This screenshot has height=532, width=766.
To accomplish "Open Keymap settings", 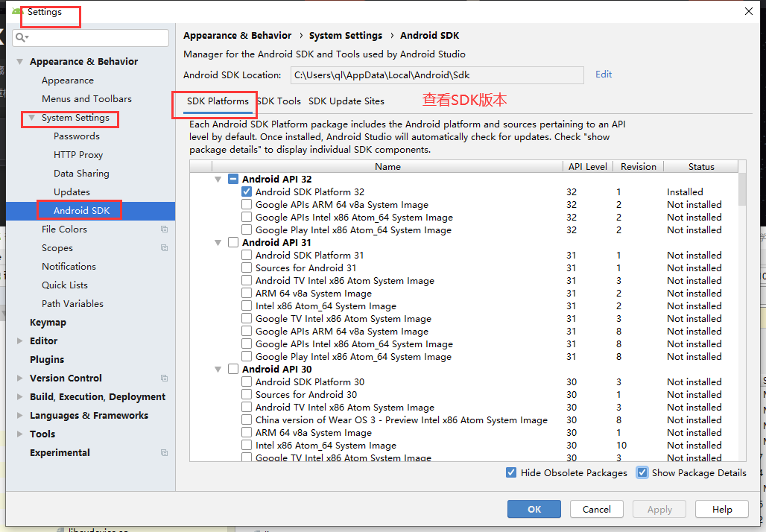I will pos(48,323).
